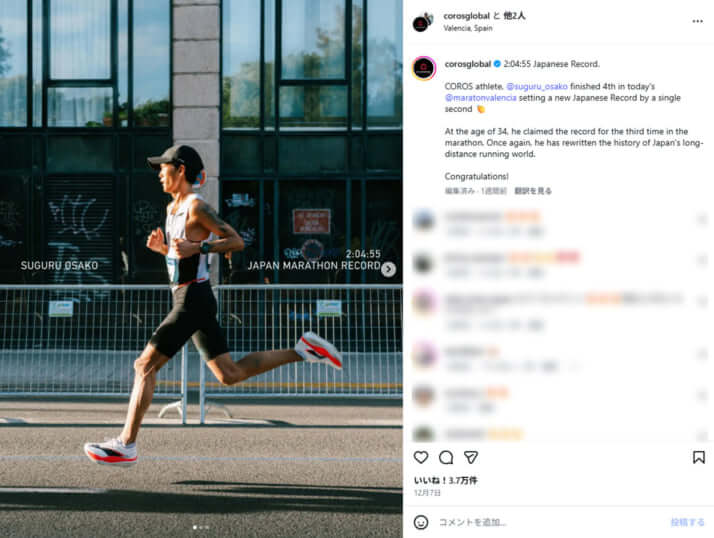Click the 投稿する post button
Screen dimensions: 714x538
687,522
